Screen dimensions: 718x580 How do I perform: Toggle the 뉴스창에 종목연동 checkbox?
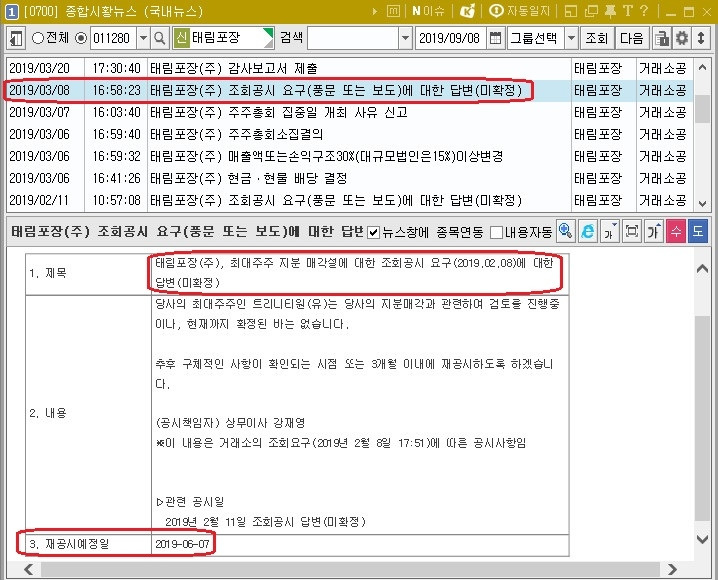[x=374, y=233]
